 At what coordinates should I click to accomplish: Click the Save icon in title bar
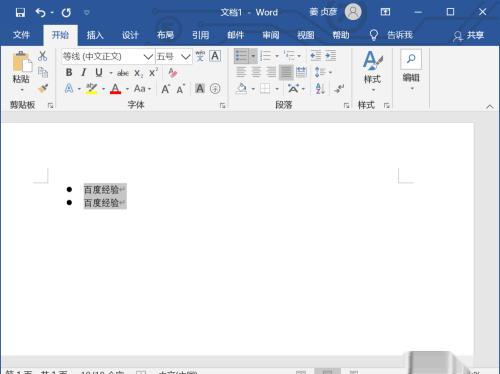(x=20, y=13)
